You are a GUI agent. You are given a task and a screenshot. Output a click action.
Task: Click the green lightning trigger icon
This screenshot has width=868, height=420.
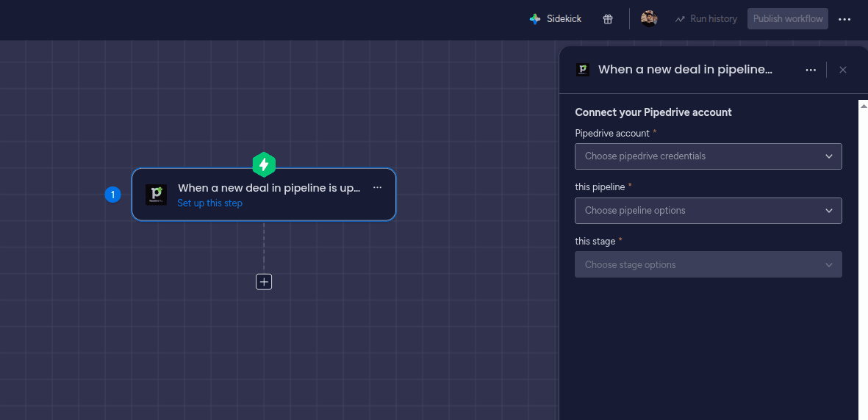pos(264,164)
